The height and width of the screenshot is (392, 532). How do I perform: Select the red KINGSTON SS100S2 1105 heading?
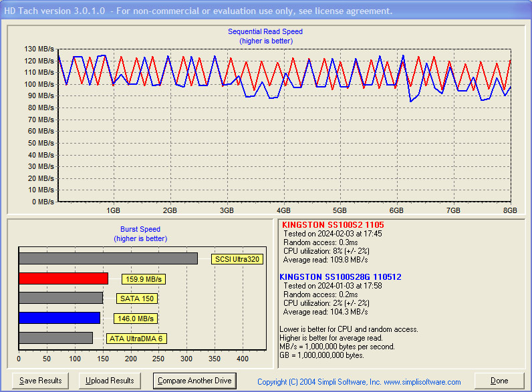[x=332, y=224]
